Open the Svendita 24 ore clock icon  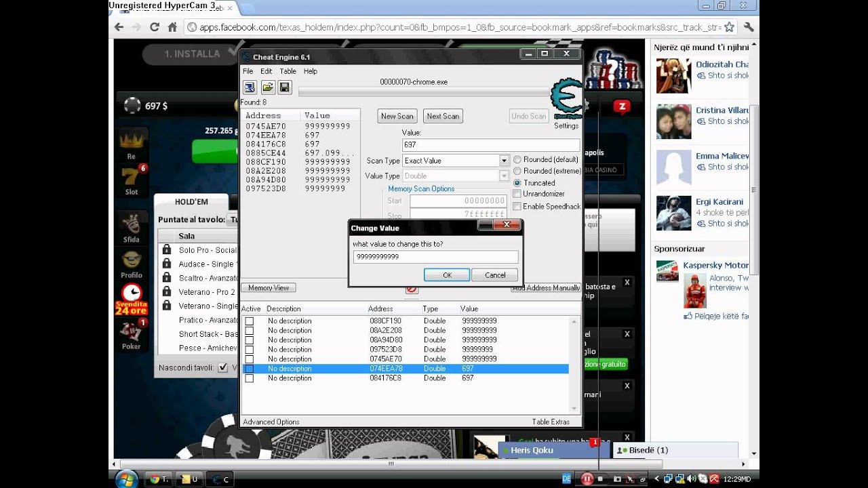tap(131, 298)
